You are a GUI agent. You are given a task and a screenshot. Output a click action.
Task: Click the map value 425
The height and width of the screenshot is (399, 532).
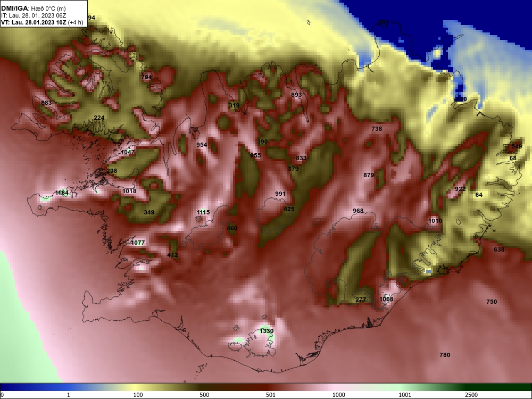[x=289, y=209]
